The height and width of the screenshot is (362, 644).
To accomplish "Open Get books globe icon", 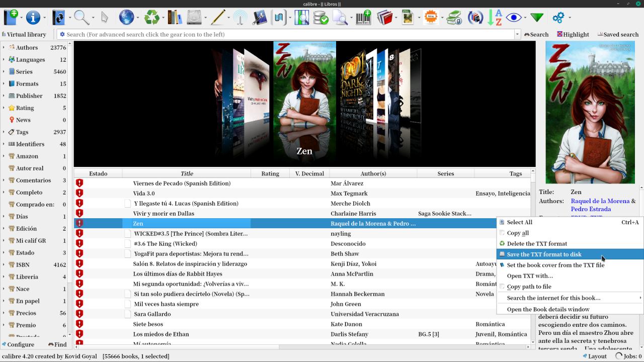I will [x=126, y=18].
